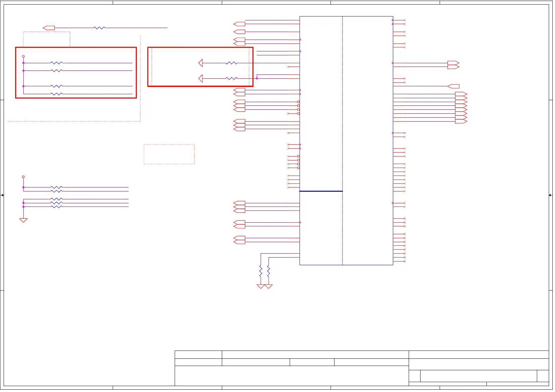Select the thick blue divider line inside the IC
The width and height of the screenshot is (555, 392).
321,191
